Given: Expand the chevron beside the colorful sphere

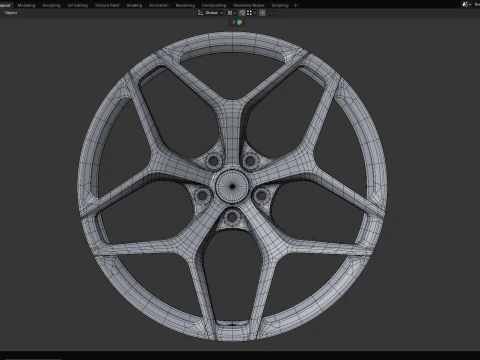Looking at the screenshot, I should pos(234,22).
